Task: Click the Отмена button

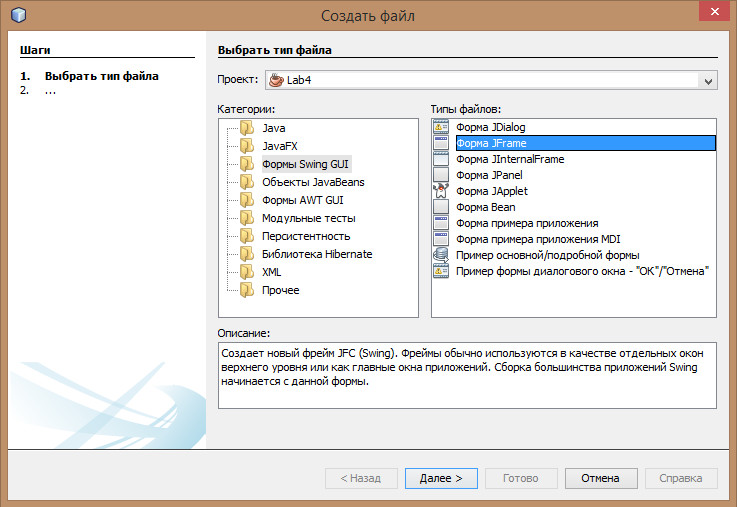Action: 601,478
